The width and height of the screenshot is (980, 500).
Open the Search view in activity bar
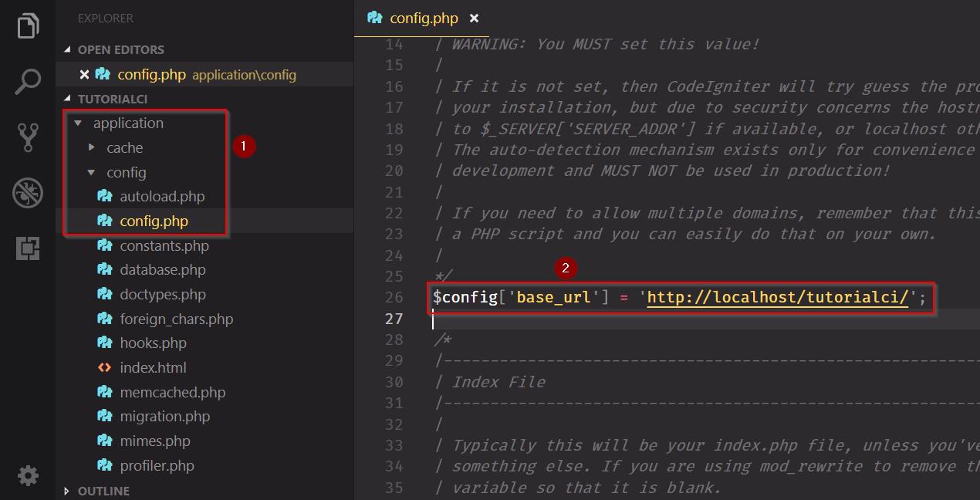click(28, 82)
